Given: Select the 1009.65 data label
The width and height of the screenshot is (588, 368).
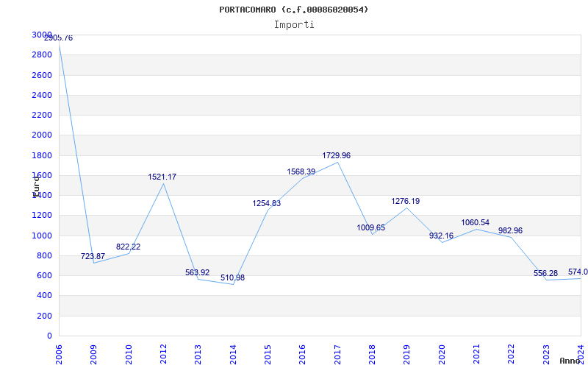Looking at the screenshot, I should click(371, 227).
